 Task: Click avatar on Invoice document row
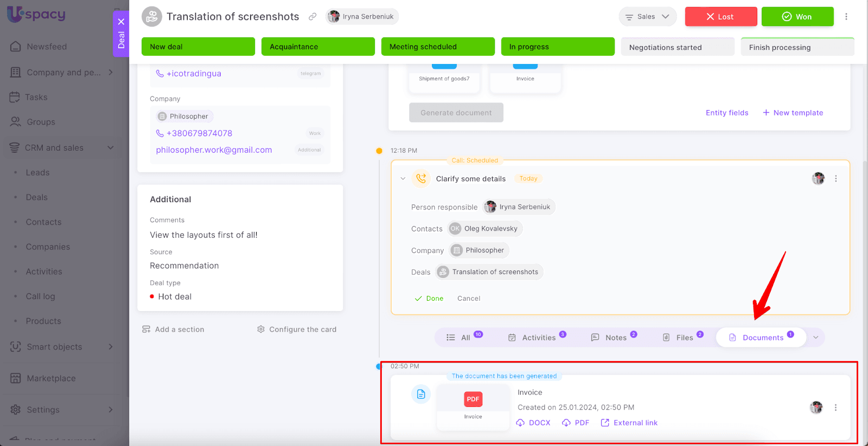tap(816, 408)
